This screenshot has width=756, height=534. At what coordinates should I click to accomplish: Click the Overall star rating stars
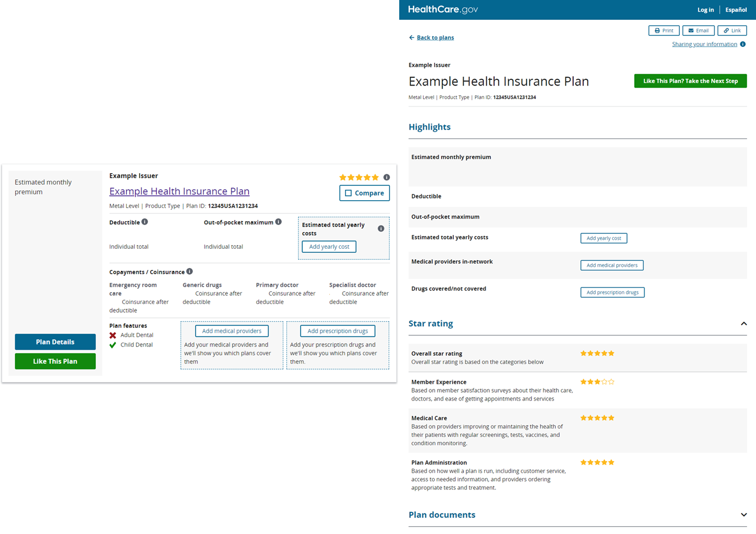(597, 354)
